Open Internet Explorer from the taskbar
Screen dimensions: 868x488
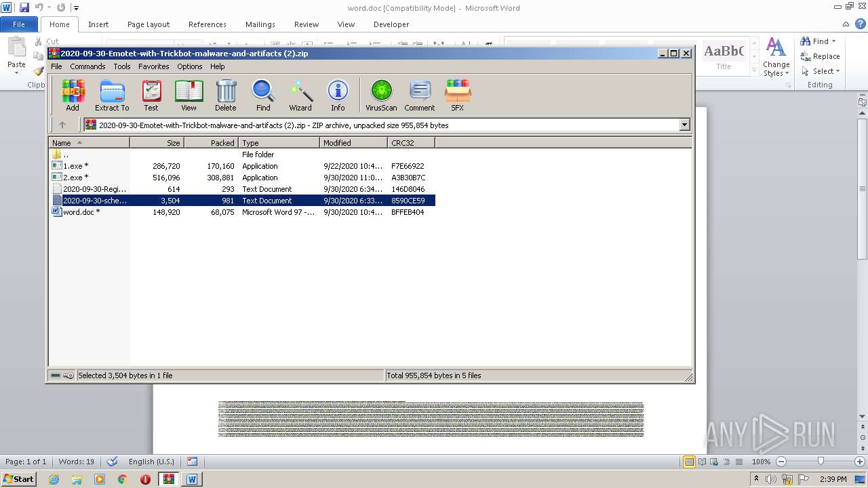(54, 479)
